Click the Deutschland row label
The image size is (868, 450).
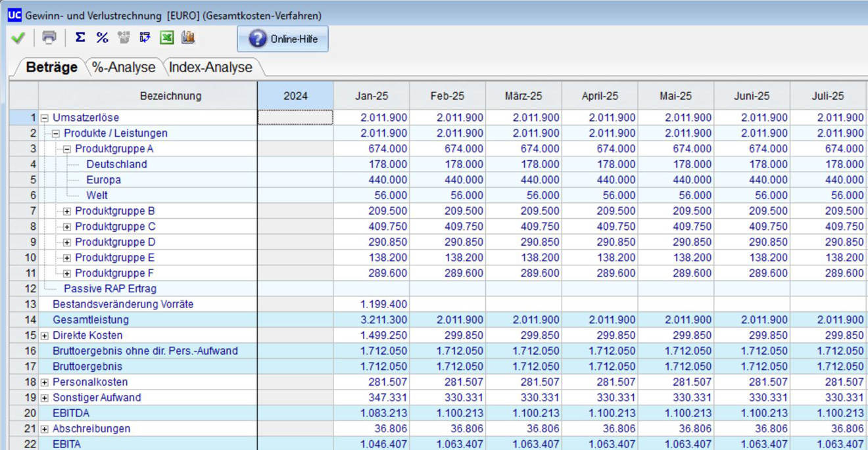click(x=116, y=164)
